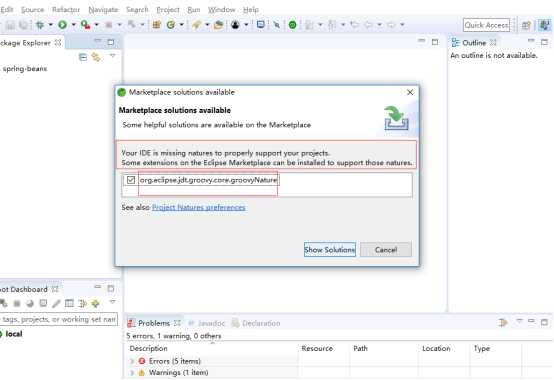Click the Open Perspective icon beside Quick Access

point(526,25)
